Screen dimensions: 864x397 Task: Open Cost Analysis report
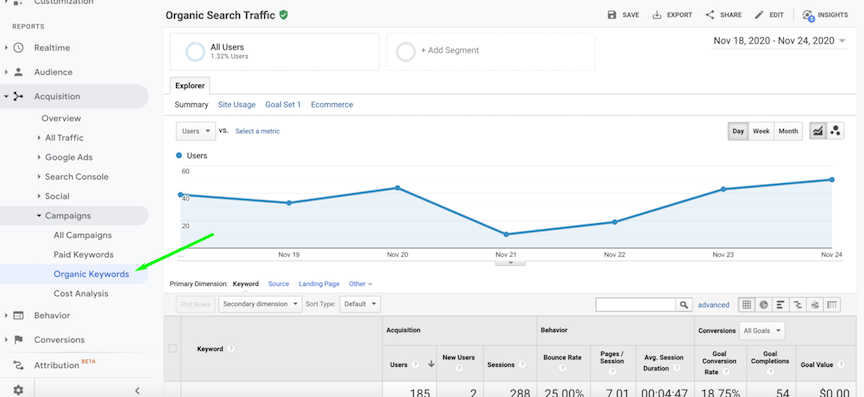tap(81, 294)
